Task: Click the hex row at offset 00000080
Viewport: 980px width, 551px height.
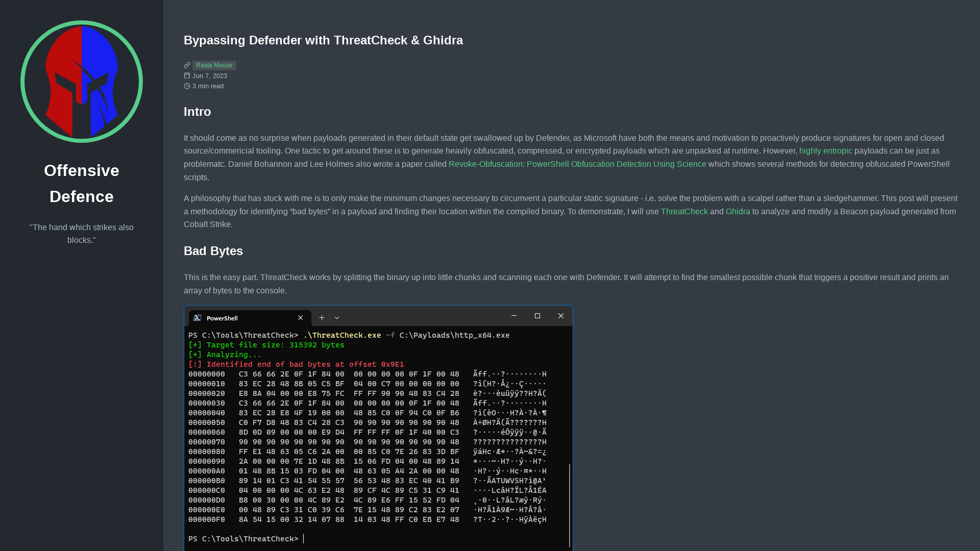Action: click(x=367, y=452)
